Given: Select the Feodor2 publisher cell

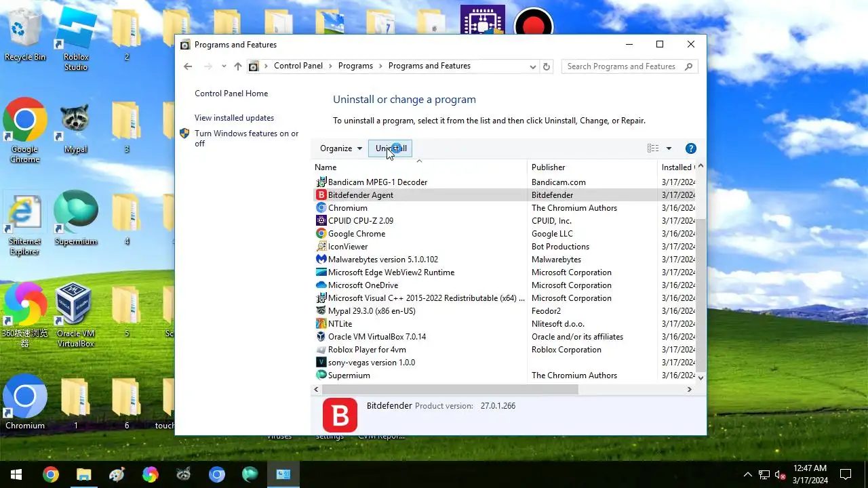Looking at the screenshot, I should 547,310.
